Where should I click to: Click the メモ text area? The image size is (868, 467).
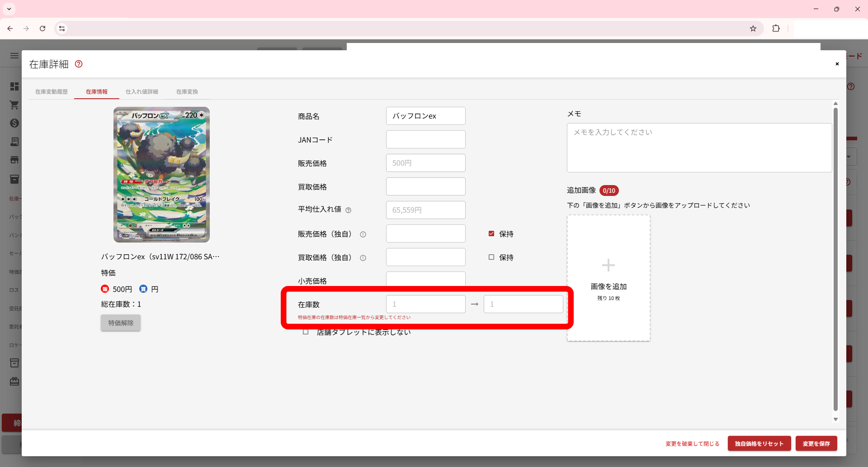click(x=699, y=148)
